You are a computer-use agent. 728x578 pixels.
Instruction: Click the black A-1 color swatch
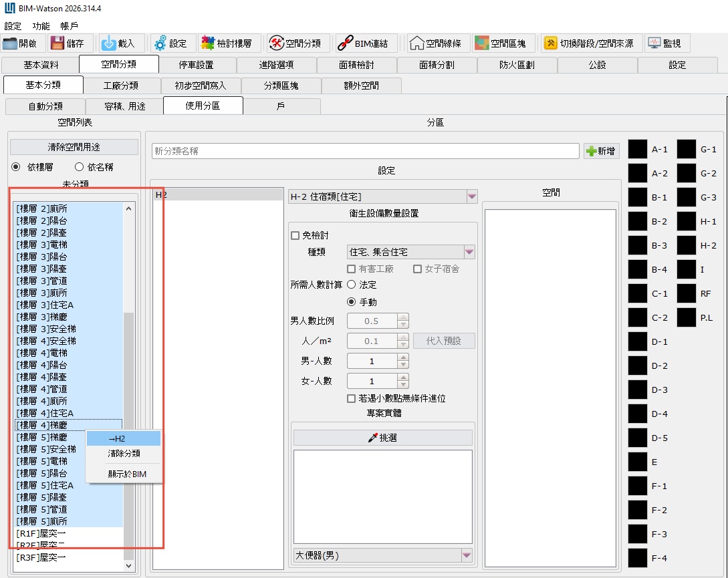[x=637, y=150]
